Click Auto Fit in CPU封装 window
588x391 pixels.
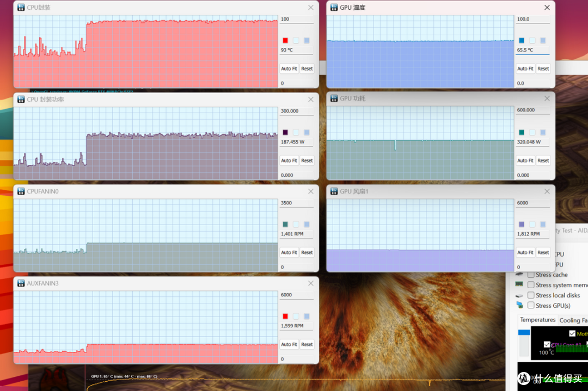tap(289, 69)
